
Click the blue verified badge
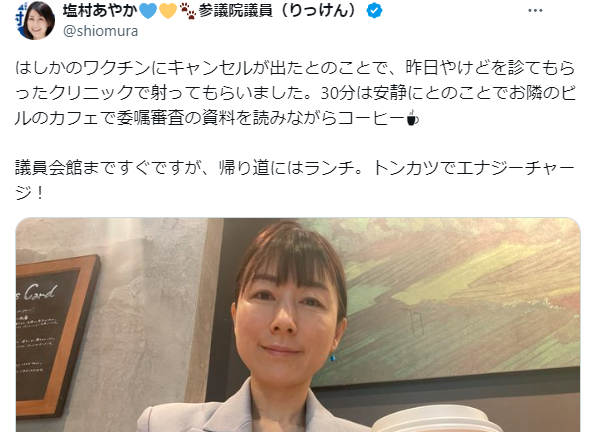coord(374,11)
